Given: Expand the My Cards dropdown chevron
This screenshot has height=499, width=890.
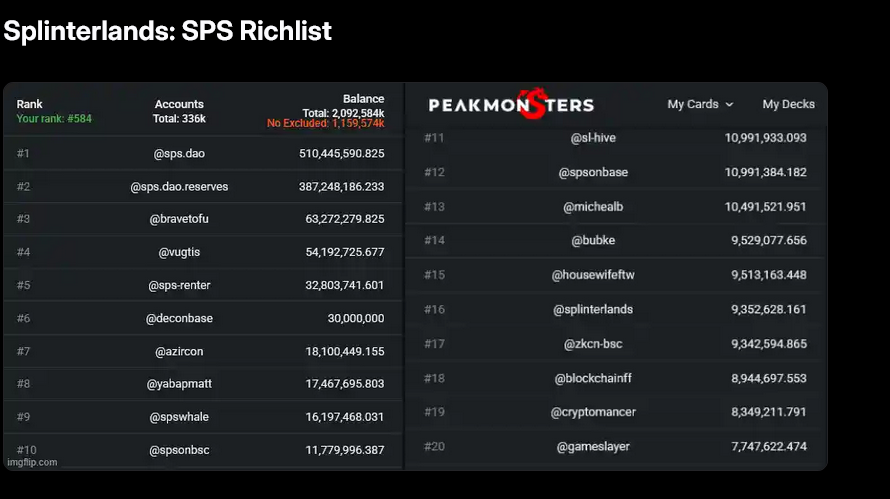Looking at the screenshot, I should point(729,104).
